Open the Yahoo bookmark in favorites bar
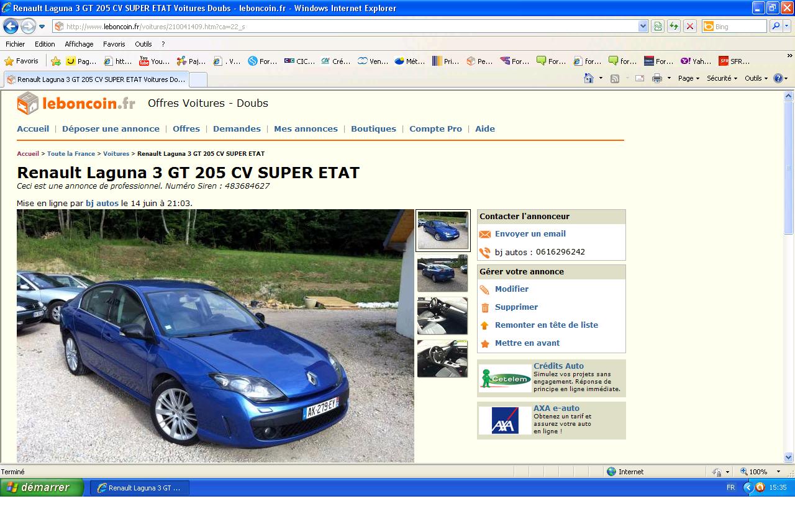 coord(696,61)
